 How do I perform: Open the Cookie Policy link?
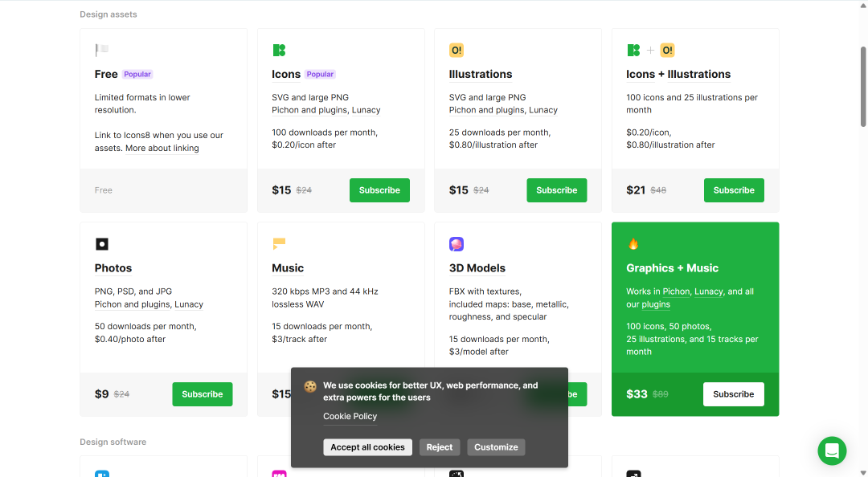click(x=350, y=416)
